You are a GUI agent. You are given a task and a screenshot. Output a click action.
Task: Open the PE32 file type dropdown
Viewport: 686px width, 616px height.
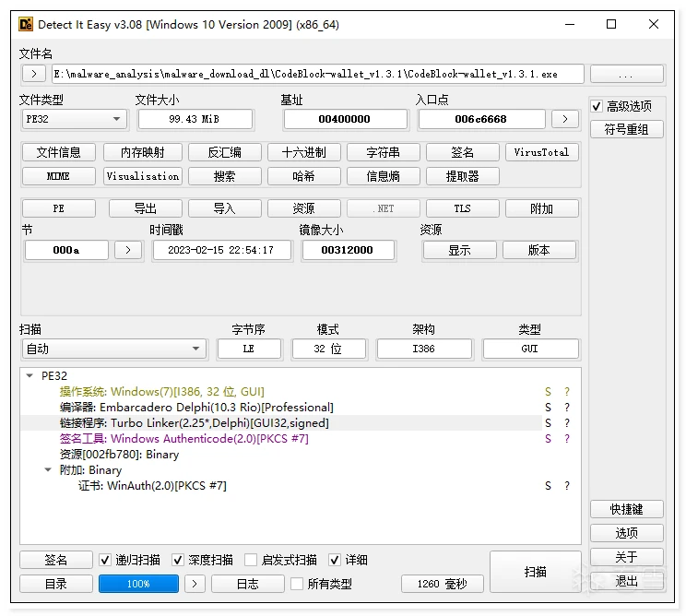(x=75, y=119)
